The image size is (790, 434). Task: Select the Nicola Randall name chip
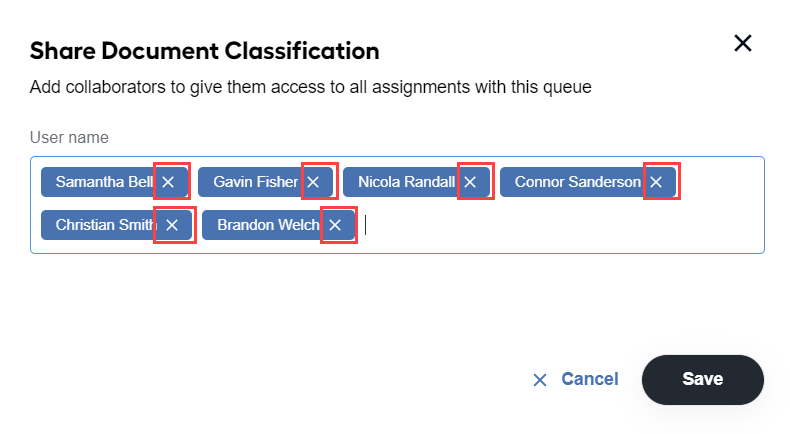407,182
